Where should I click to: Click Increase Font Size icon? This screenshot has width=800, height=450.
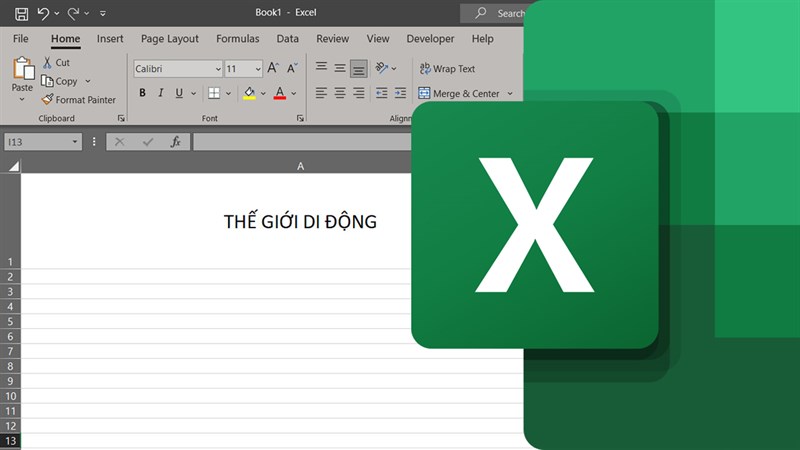point(273,68)
